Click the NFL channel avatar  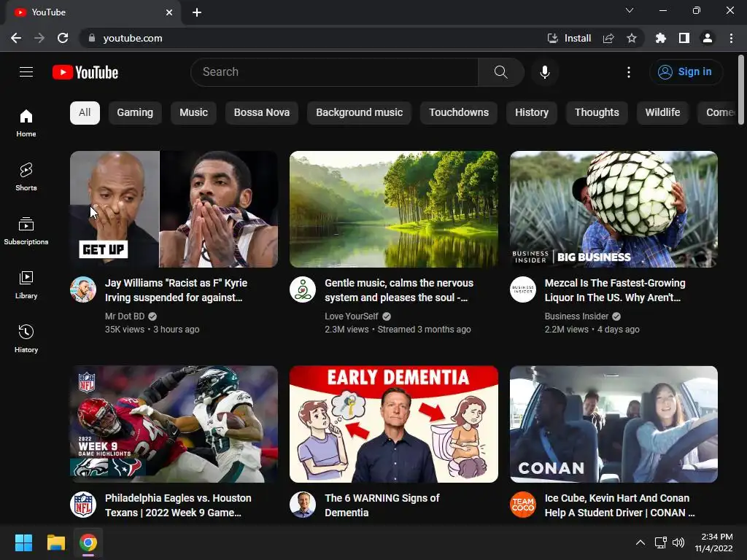click(83, 505)
